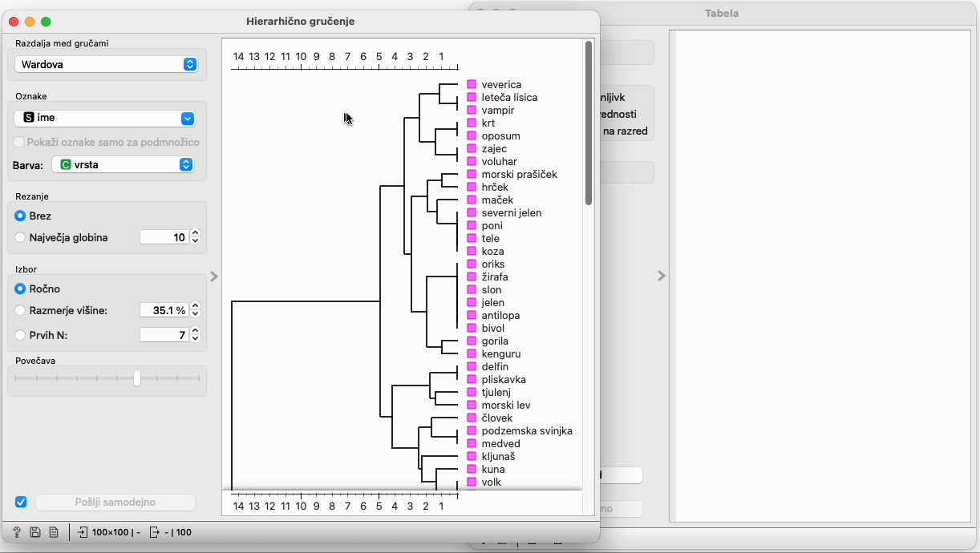
Task: Open the Oznake dropdown showing ime
Action: [106, 118]
